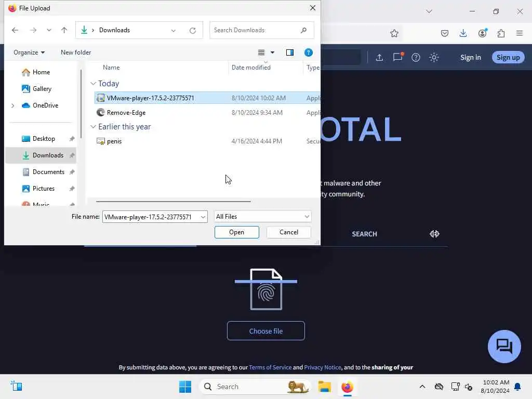Select Home in navigation pane
Screen dimensions: 532x399
pos(41,72)
